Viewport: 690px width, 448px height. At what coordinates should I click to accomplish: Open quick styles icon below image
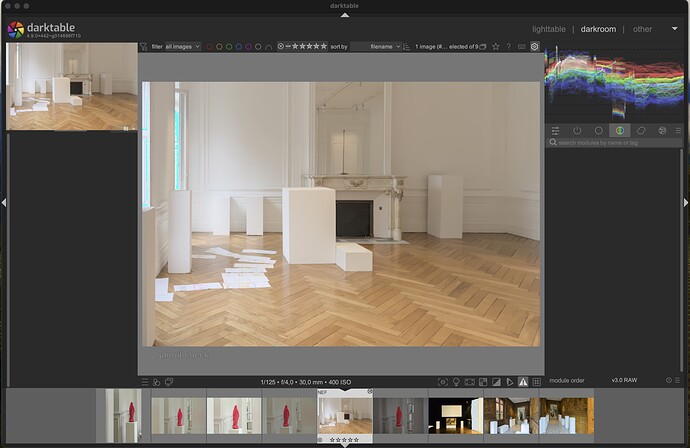[x=156, y=382]
